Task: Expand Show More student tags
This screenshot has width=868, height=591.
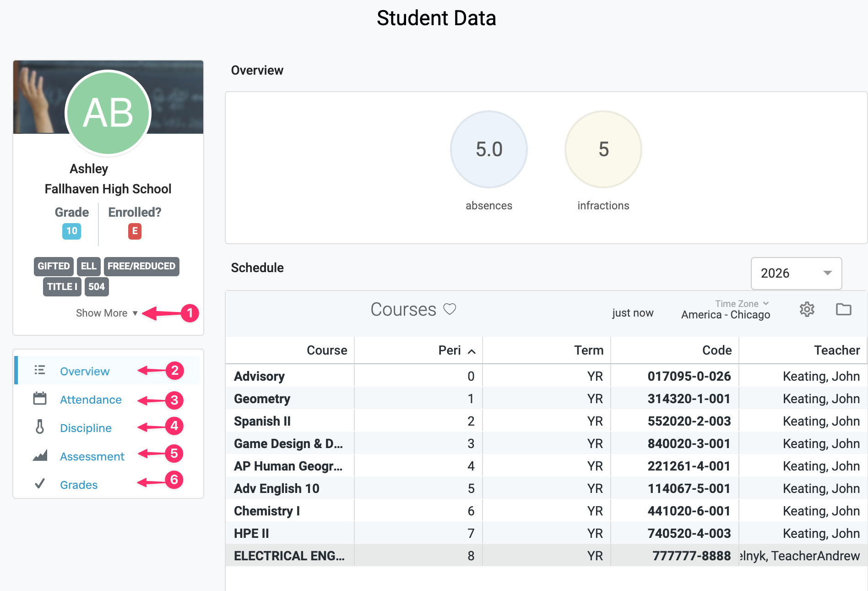Action: (x=106, y=313)
